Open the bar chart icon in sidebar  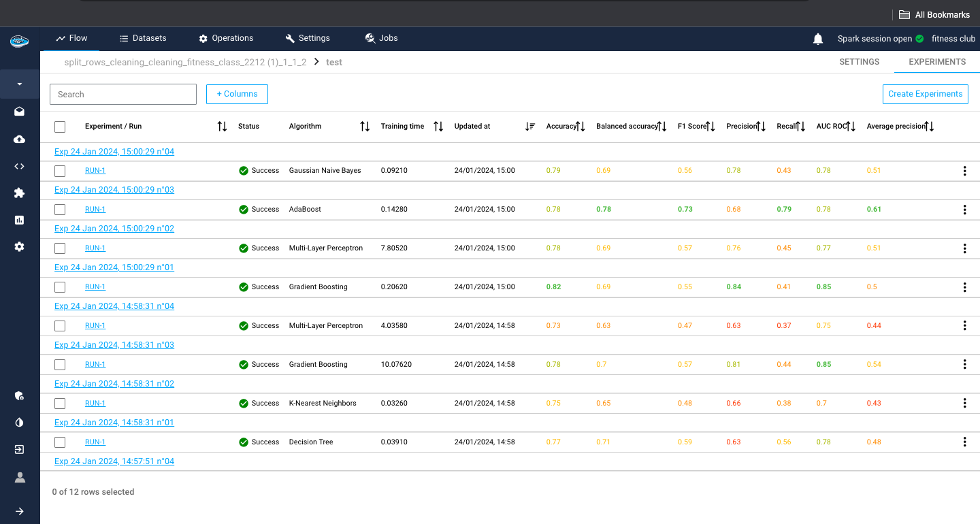(x=19, y=220)
